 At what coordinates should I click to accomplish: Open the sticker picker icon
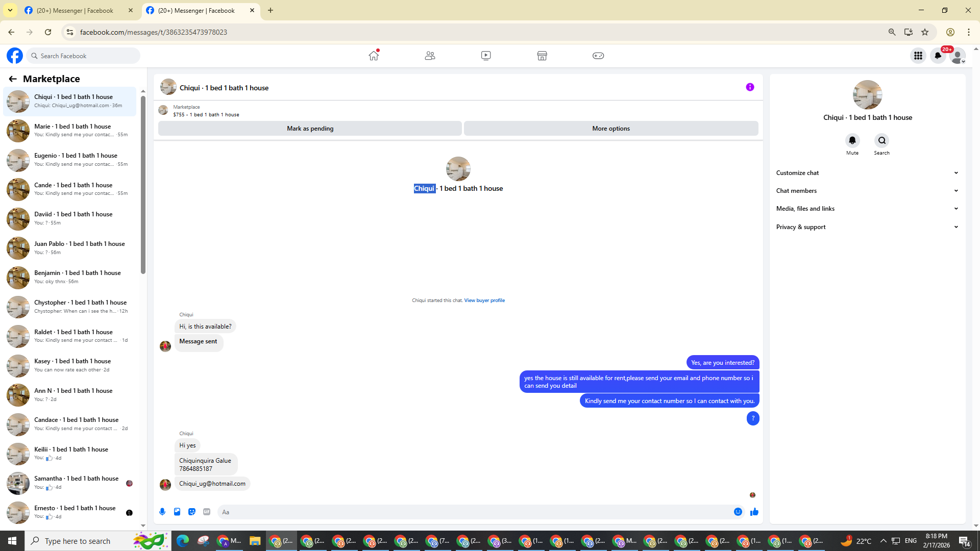[192, 512]
